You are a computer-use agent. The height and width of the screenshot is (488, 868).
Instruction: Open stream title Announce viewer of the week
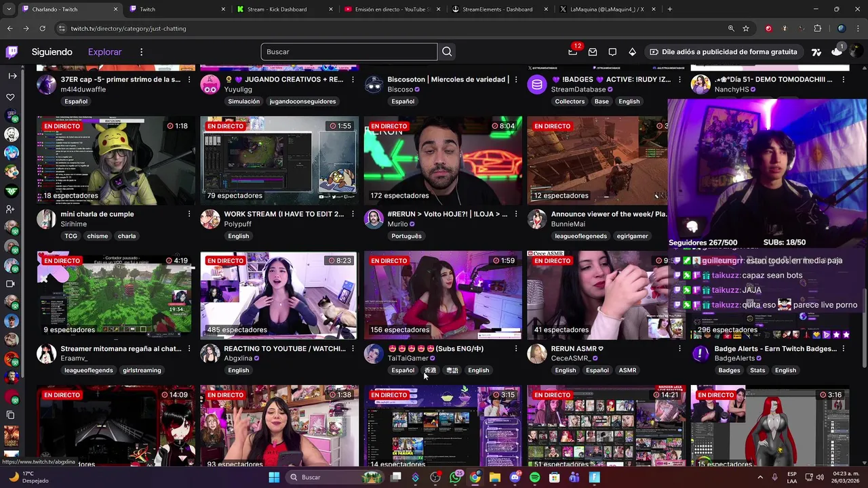coord(609,214)
